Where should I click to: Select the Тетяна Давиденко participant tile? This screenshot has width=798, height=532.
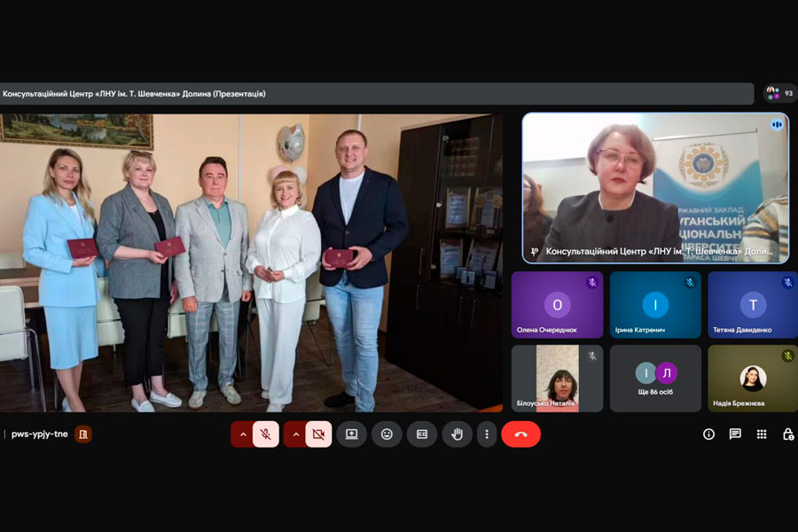tap(753, 305)
